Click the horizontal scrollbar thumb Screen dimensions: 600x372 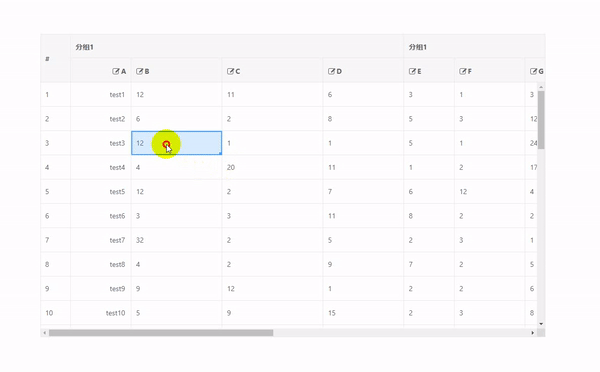tap(161, 333)
